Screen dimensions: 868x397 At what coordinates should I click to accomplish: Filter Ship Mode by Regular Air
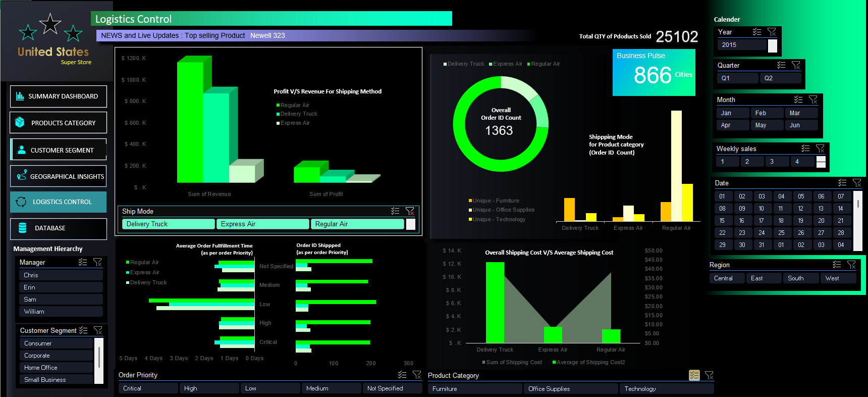[357, 224]
